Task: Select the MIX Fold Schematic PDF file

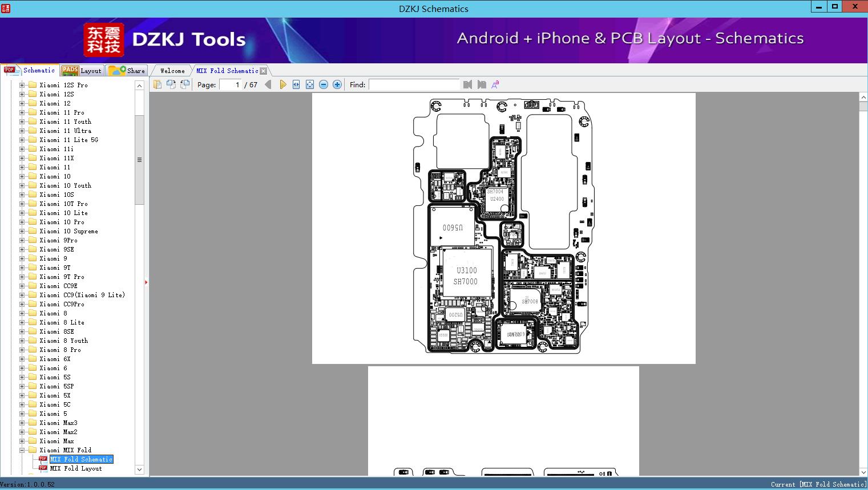Action: pyautogui.click(x=81, y=459)
